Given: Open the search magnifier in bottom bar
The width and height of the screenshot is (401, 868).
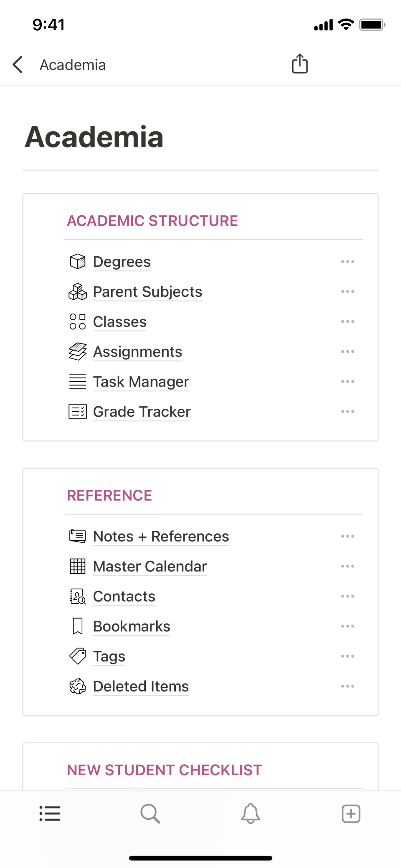Looking at the screenshot, I should coord(150,813).
